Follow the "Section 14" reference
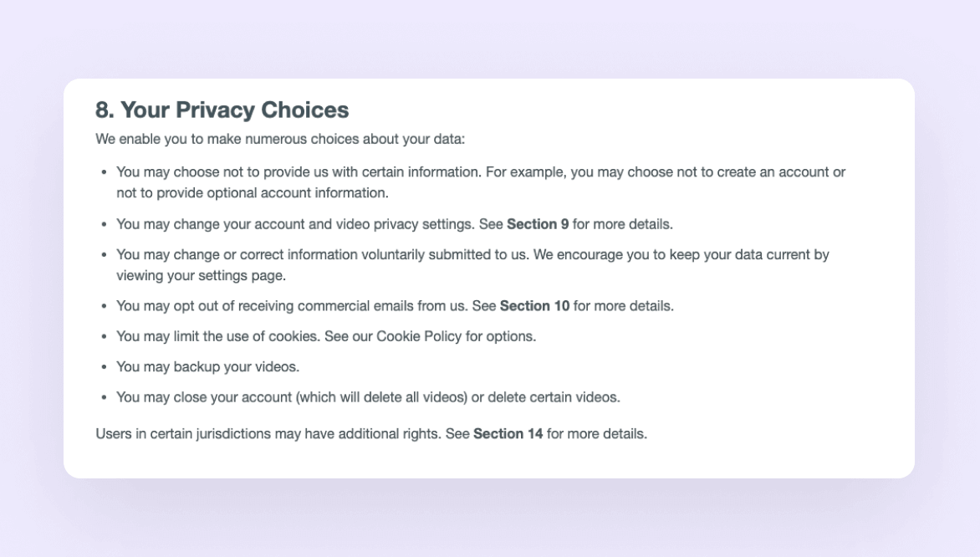The height and width of the screenshot is (557, 980). click(x=508, y=434)
